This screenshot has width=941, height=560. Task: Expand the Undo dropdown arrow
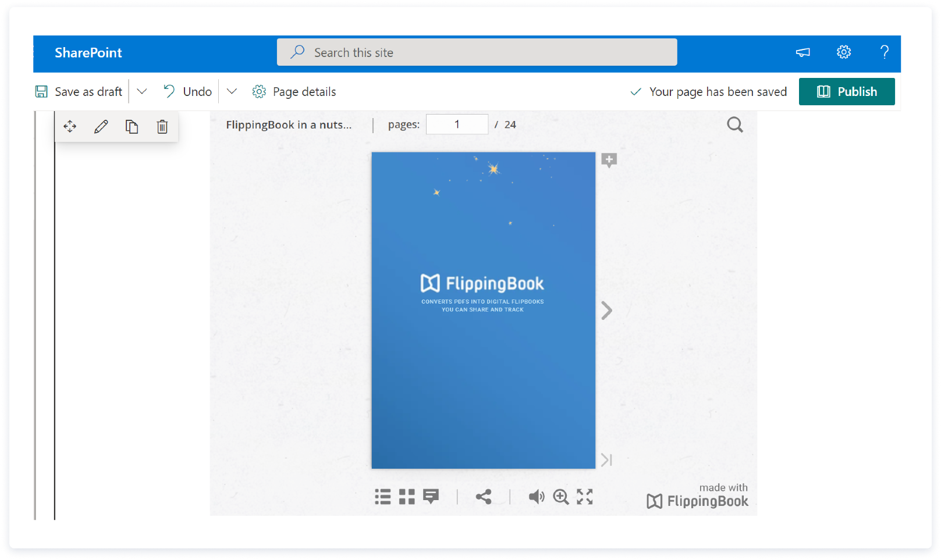(x=232, y=91)
